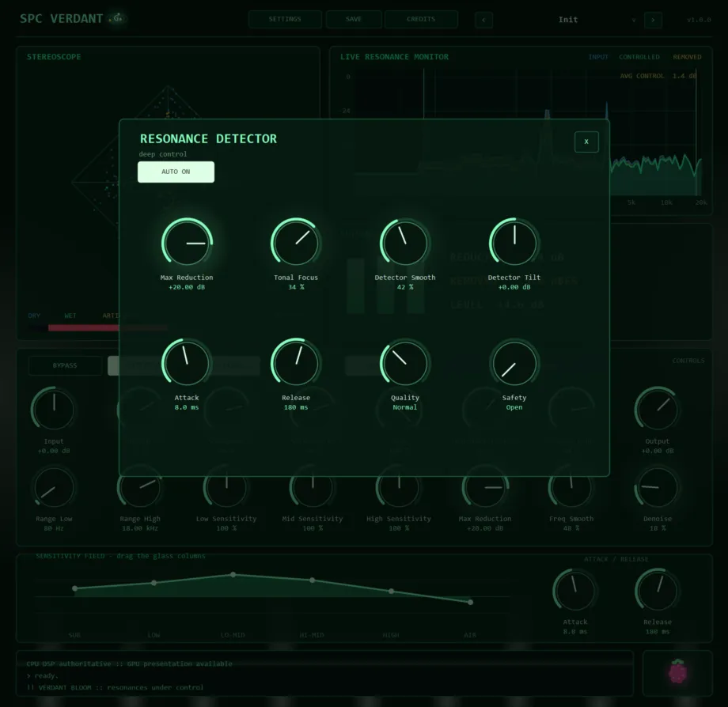Open the CREDITS panel
Image resolution: width=728 pixels, height=707 pixels.
421,19
